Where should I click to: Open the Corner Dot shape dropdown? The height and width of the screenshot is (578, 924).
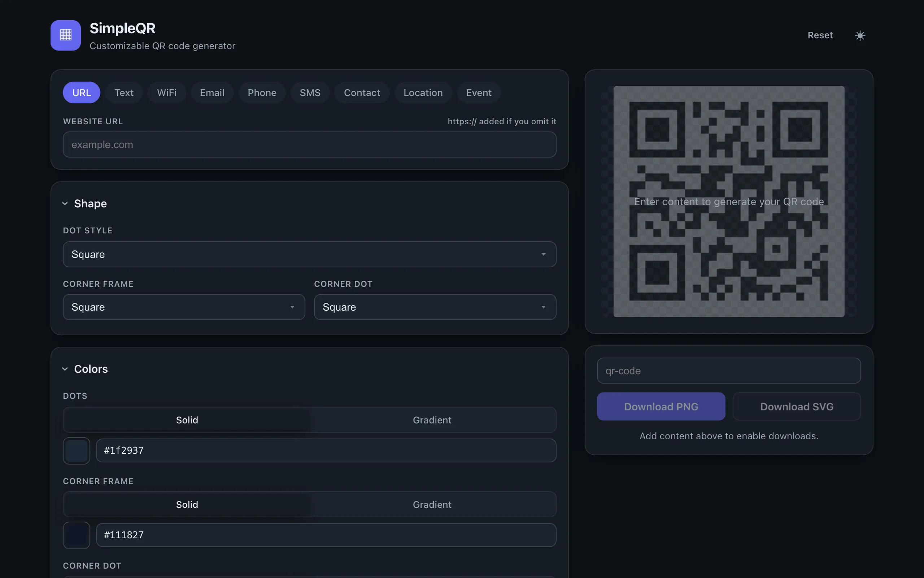point(435,307)
